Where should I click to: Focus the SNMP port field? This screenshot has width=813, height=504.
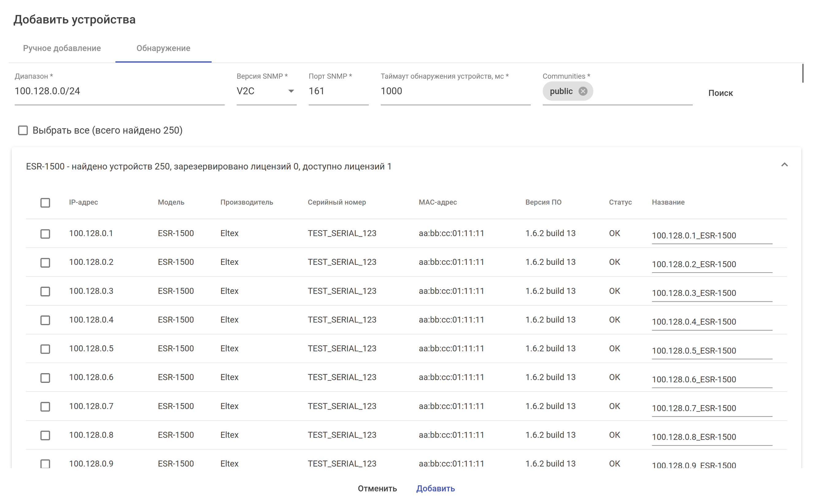[338, 91]
